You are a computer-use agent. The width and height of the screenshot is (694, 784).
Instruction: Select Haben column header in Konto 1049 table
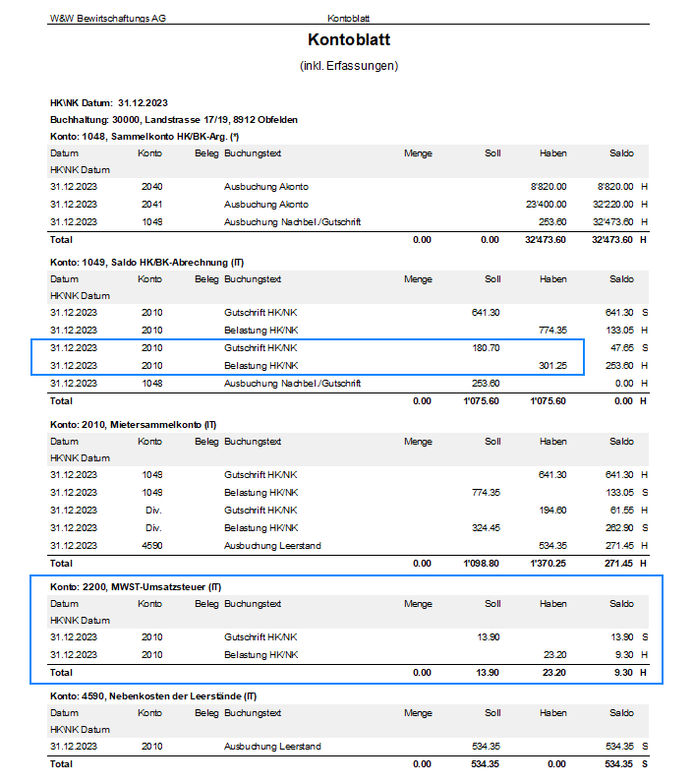[553, 279]
